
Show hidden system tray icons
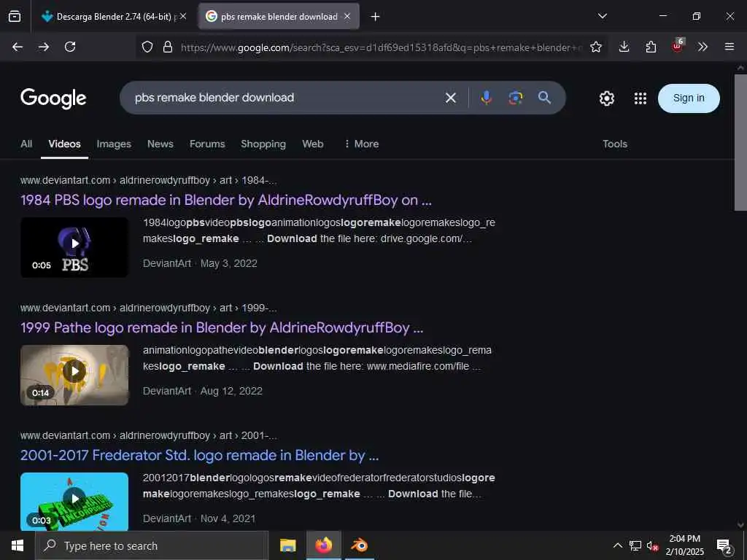coord(617,545)
